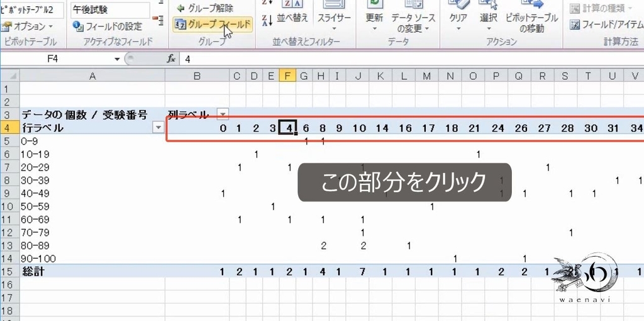Click column label 31 in row 4
The height and width of the screenshot is (321, 644).
(613, 128)
